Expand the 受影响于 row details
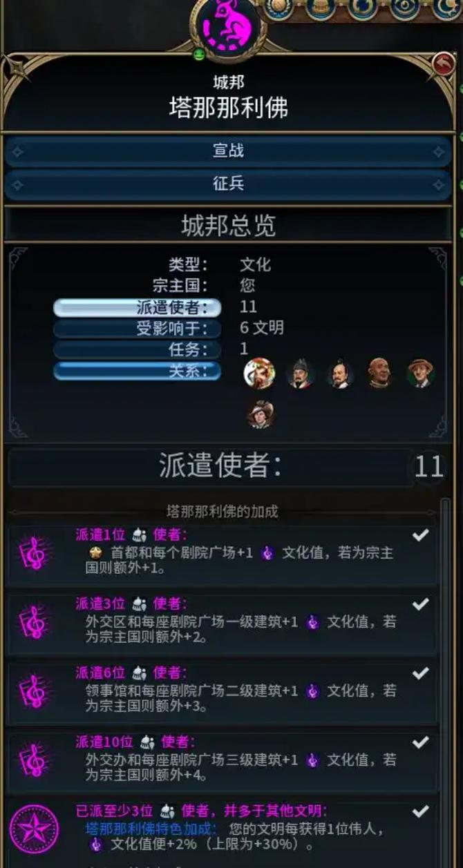Image resolution: width=463 pixels, height=868 pixels. [137, 329]
